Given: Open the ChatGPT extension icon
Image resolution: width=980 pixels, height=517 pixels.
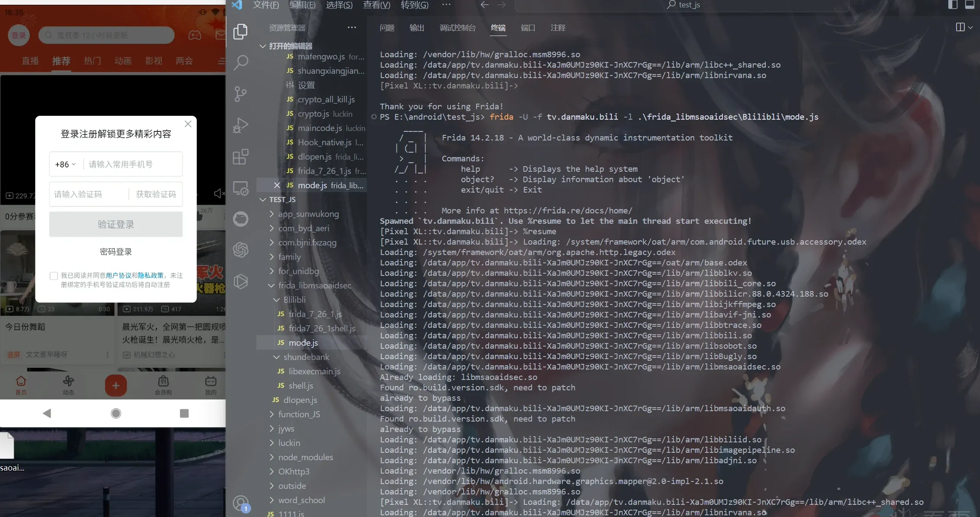Looking at the screenshot, I should (x=241, y=250).
